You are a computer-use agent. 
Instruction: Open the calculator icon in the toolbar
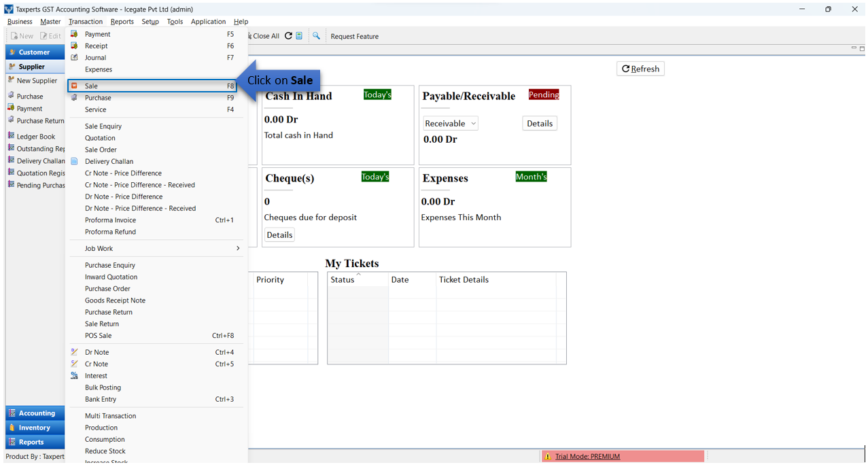299,36
